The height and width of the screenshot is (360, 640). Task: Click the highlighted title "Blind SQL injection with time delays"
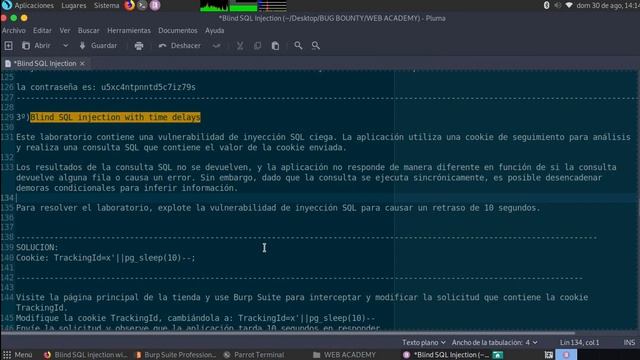pyautogui.click(x=115, y=117)
